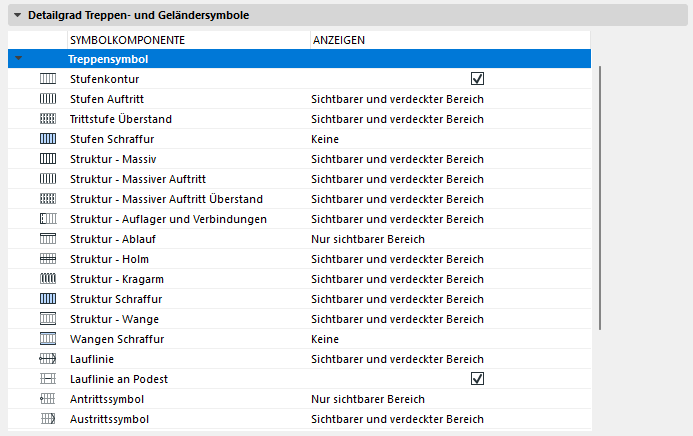Click the Antrittssymbol icon
693x436 pixels.
(x=48, y=399)
